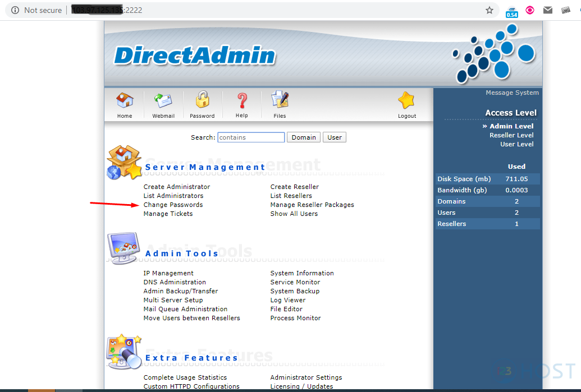This screenshot has width=581, height=392.
Task: Bookmark this page with the star icon
Action: [489, 10]
